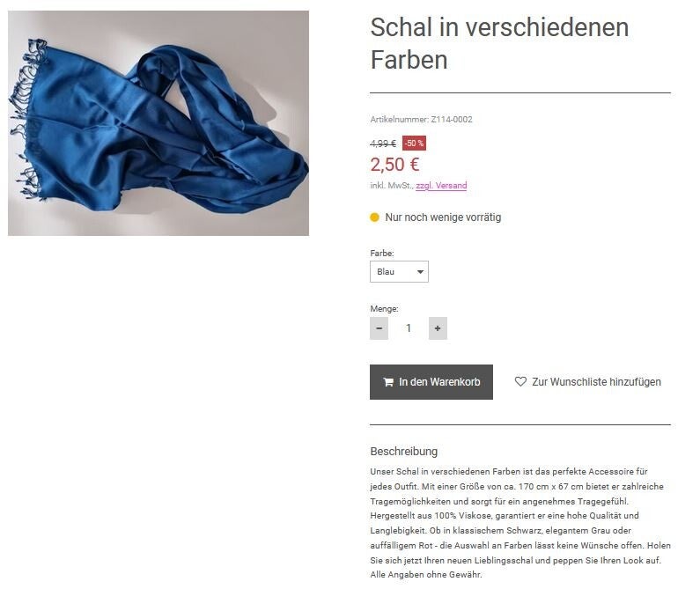Image resolution: width=700 pixels, height=589 pixels.
Task: Click the Nur noch wenige vorrätig text
Action: pos(443,217)
